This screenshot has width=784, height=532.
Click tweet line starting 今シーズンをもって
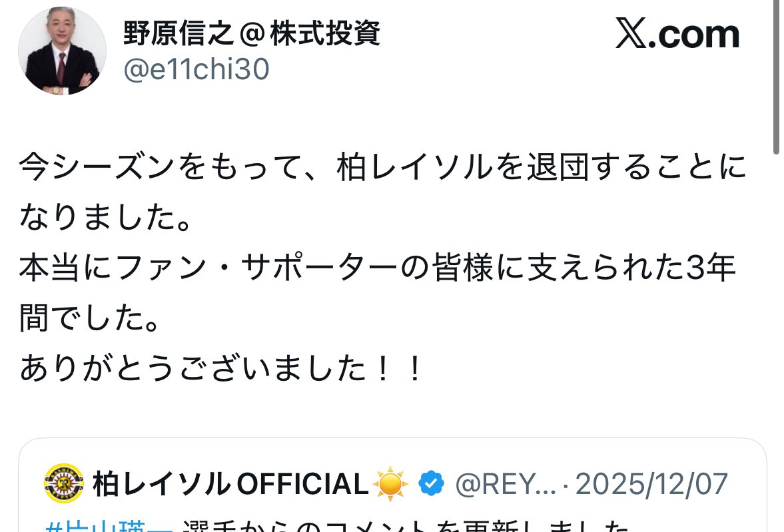pyautogui.click(x=383, y=167)
